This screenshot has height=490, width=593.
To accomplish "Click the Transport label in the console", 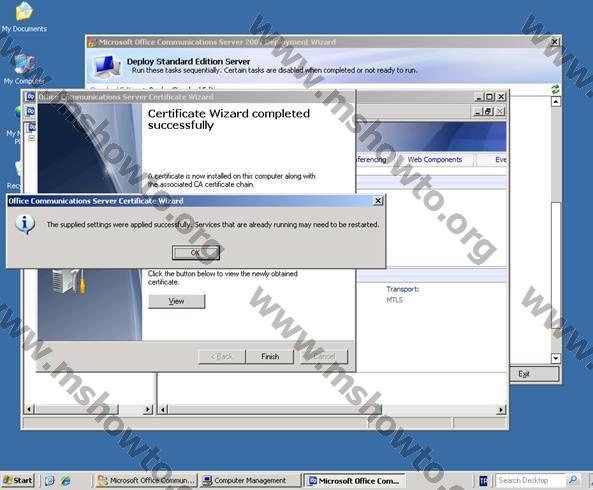I will pos(402,289).
